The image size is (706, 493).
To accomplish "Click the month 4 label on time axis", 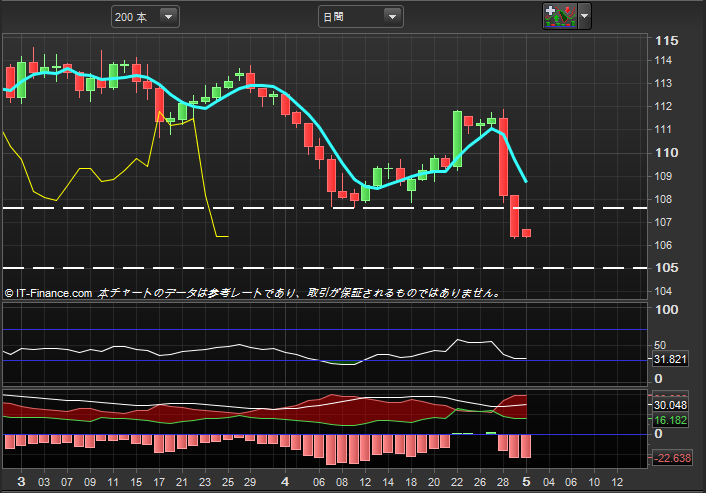I will click(285, 482).
